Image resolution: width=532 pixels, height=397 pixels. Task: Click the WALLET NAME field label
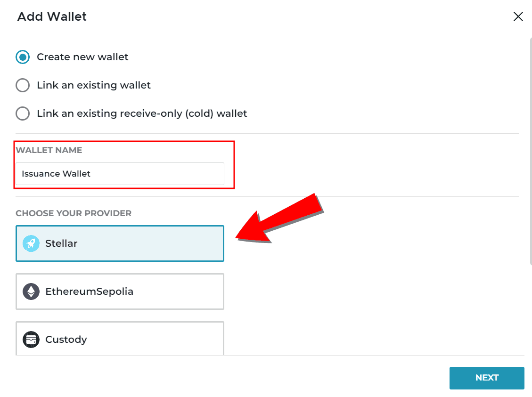click(49, 150)
